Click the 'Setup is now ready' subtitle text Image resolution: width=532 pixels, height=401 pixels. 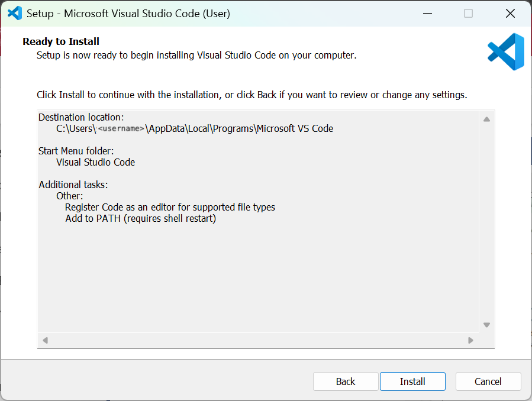click(x=196, y=55)
